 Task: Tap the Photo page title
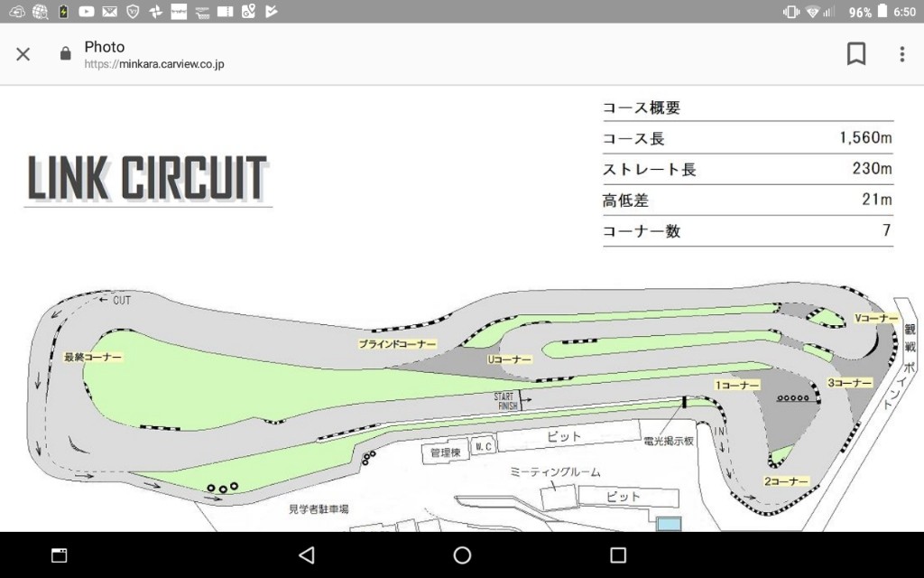(105, 47)
